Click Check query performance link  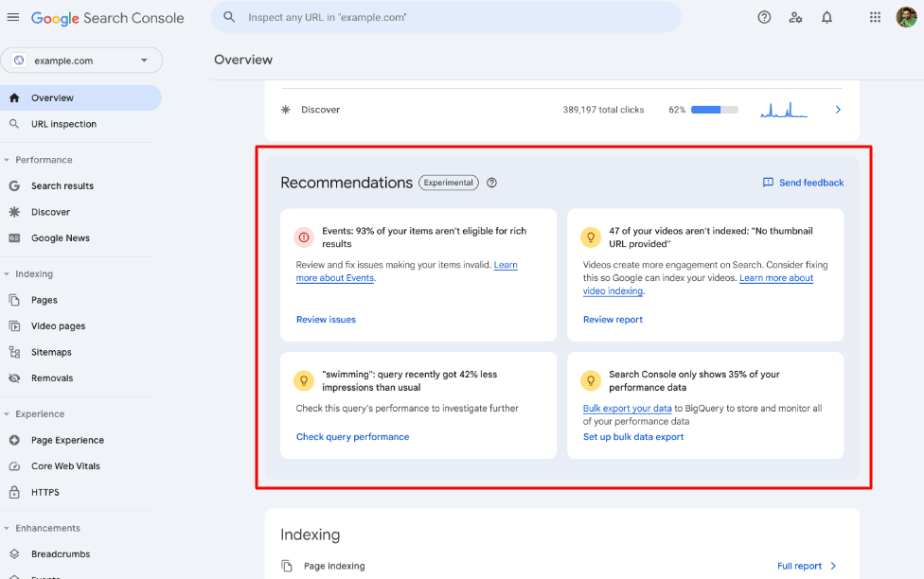tap(352, 436)
